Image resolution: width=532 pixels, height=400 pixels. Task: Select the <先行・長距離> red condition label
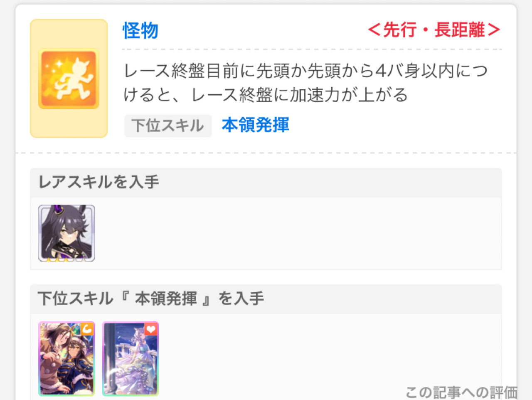(x=434, y=30)
